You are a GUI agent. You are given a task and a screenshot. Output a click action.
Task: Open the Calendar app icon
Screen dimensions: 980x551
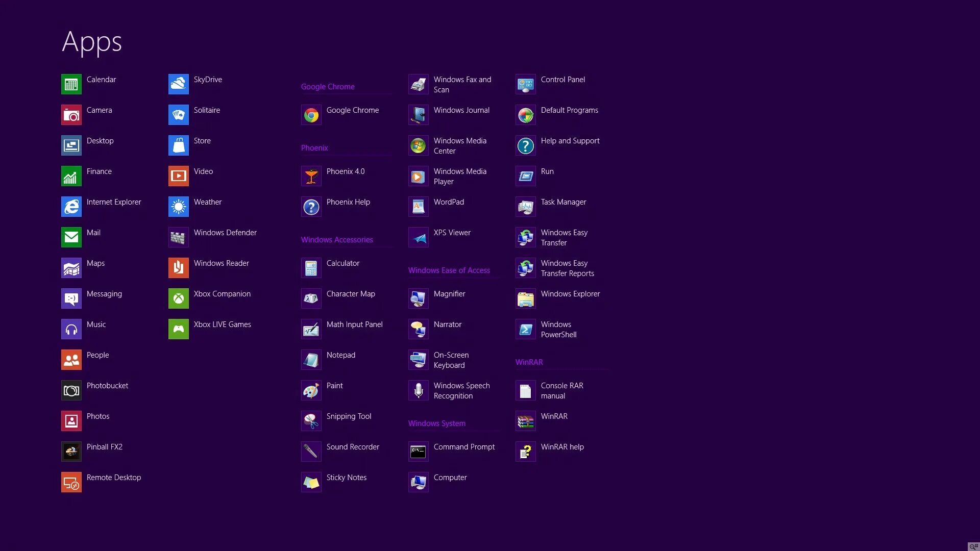point(71,84)
